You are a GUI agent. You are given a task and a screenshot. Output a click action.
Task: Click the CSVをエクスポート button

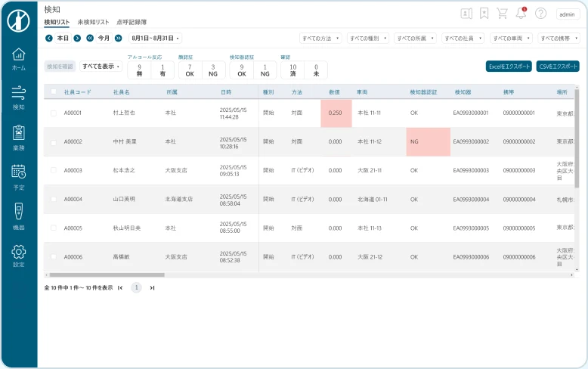pos(558,67)
